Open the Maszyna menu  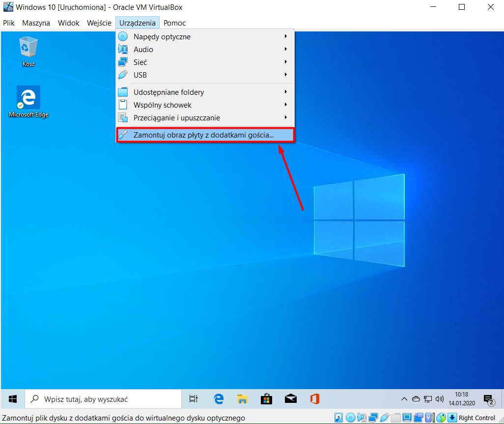tap(36, 23)
